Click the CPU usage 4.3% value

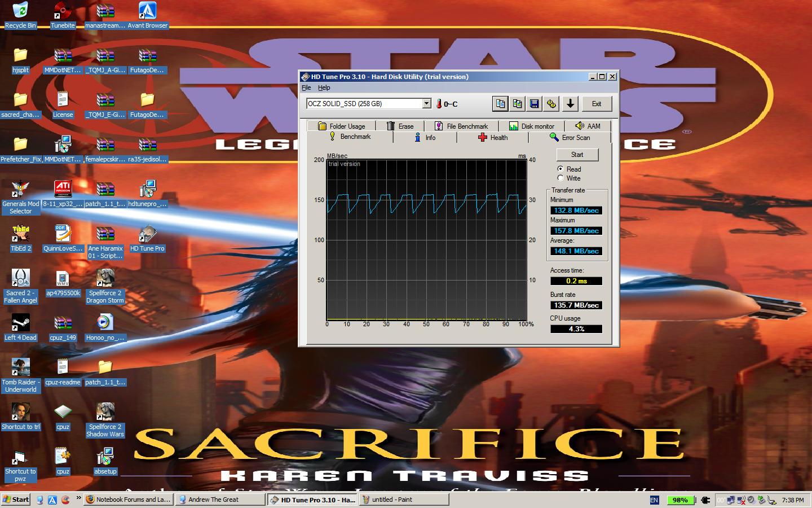click(x=576, y=329)
